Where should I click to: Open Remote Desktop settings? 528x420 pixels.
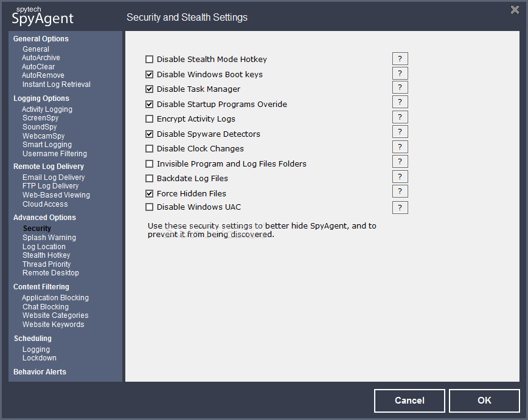(x=50, y=273)
